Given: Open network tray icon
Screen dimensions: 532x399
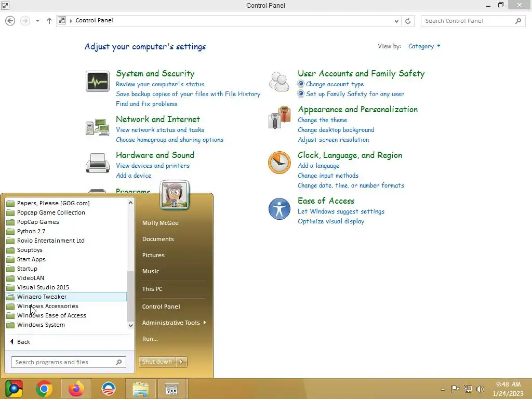Looking at the screenshot, I should [x=468, y=389].
